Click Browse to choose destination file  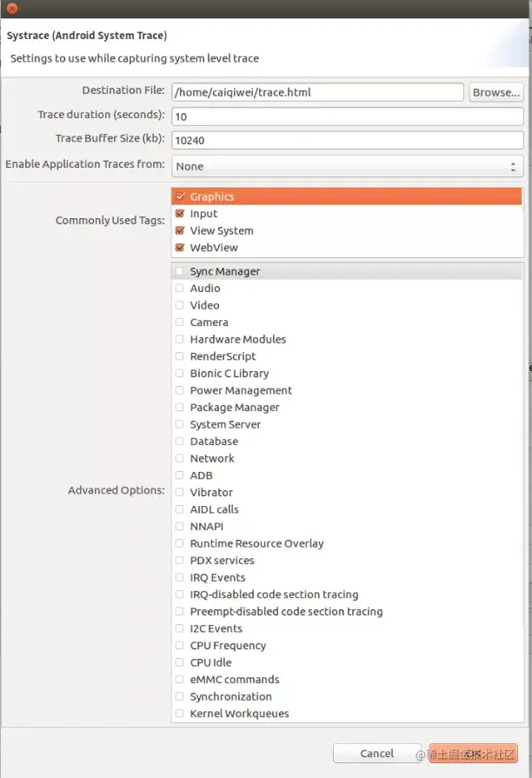tap(495, 92)
